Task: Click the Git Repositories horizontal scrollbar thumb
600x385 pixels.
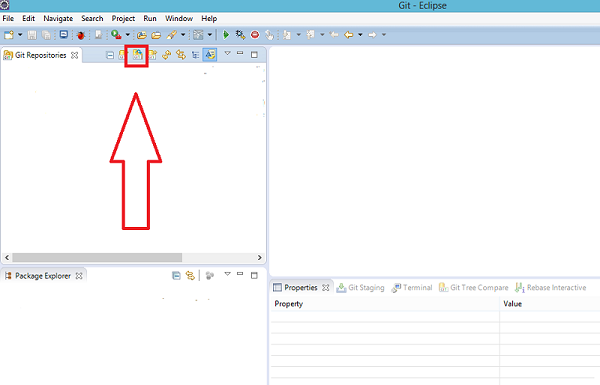Action: (97, 258)
